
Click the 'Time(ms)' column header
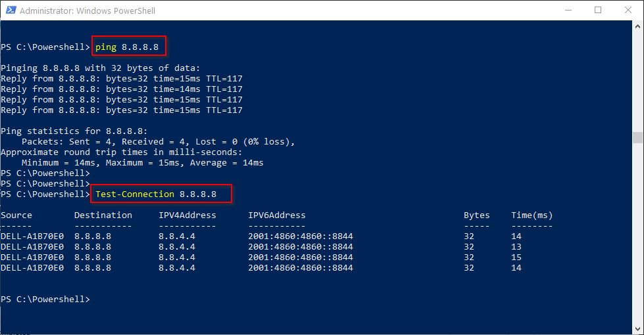532,215
